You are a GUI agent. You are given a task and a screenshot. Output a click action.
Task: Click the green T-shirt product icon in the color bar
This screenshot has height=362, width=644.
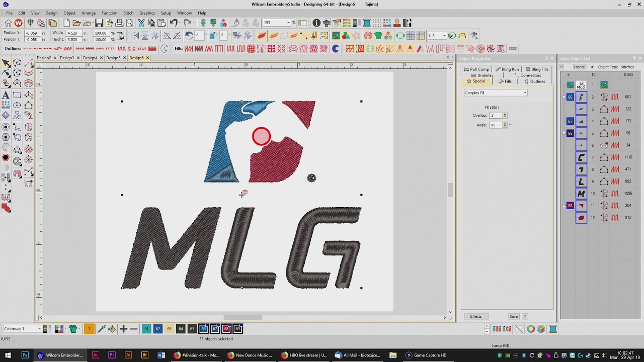pos(73,329)
